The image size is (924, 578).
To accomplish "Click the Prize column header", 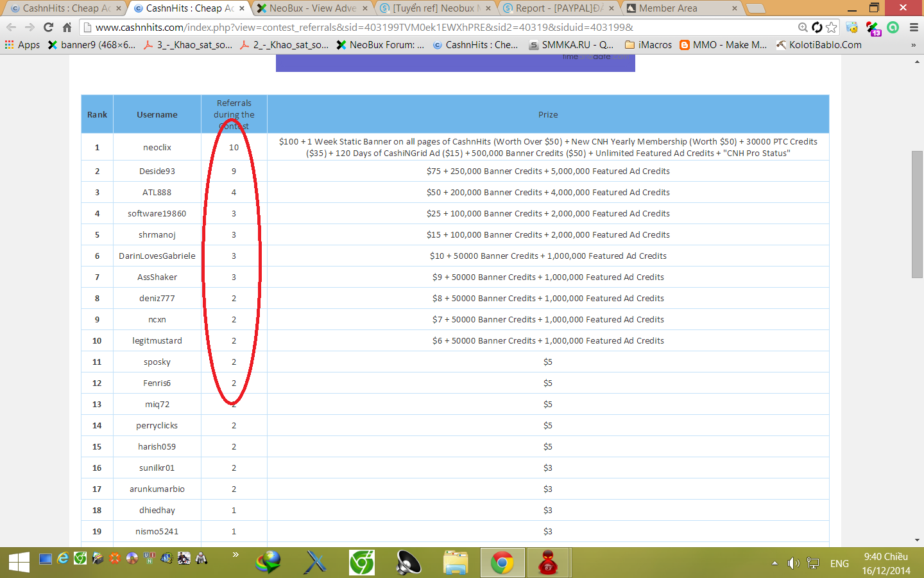I will click(x=548, y=114).
